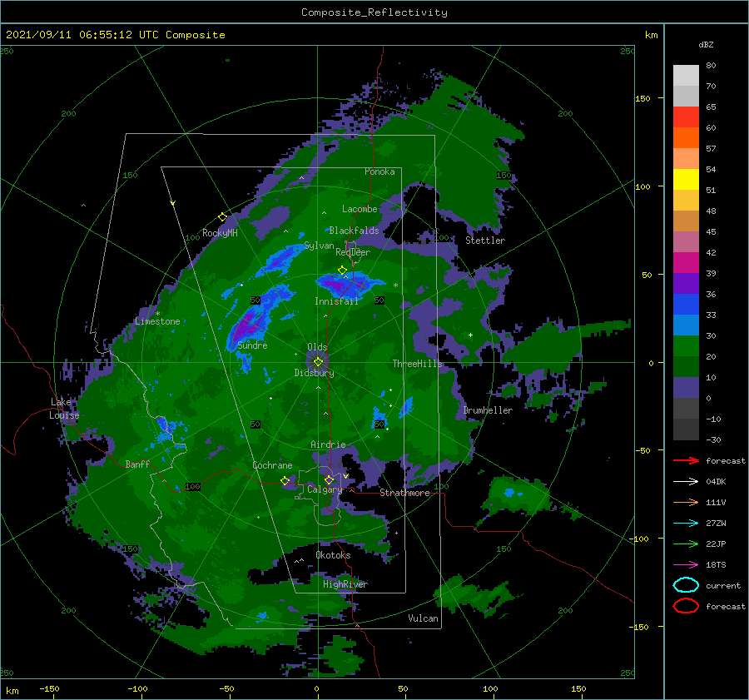Click the HighRiver label on map

tap(345, 584)
